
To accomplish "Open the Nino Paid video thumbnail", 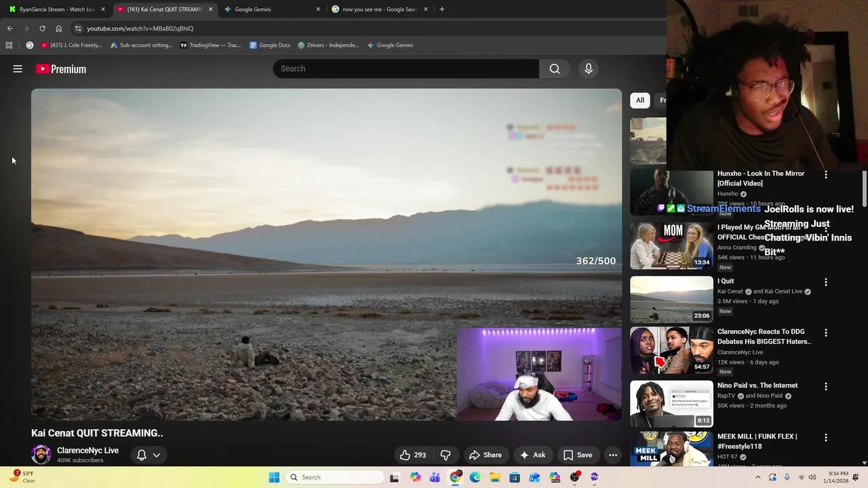I will pyautogui.click(x=671, y=404).
